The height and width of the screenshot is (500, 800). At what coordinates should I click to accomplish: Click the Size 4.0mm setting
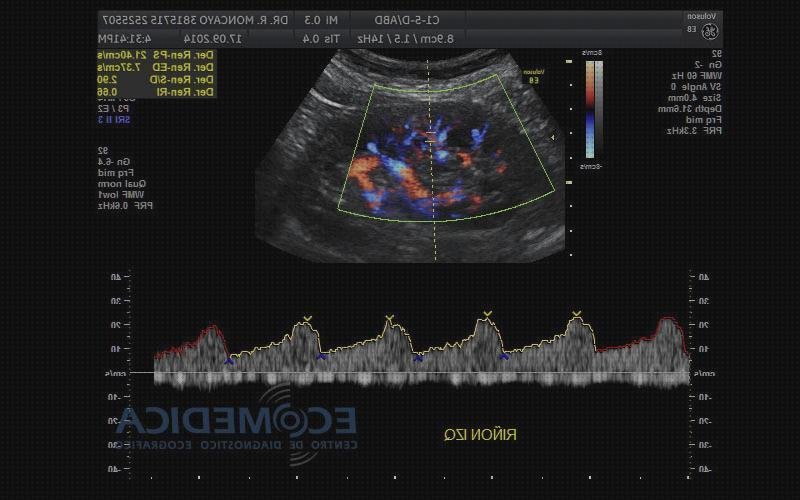click(x=695, y=98)
